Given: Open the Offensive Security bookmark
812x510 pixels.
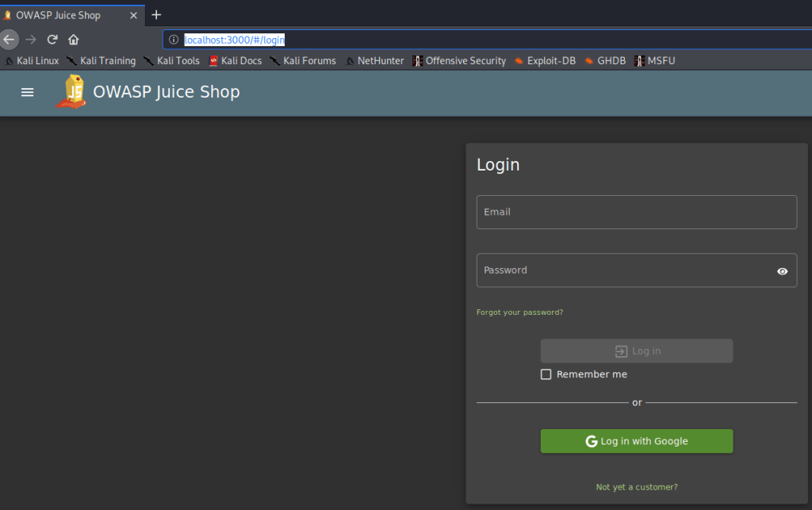Looking at the screenshot, I should pos(459,60).
